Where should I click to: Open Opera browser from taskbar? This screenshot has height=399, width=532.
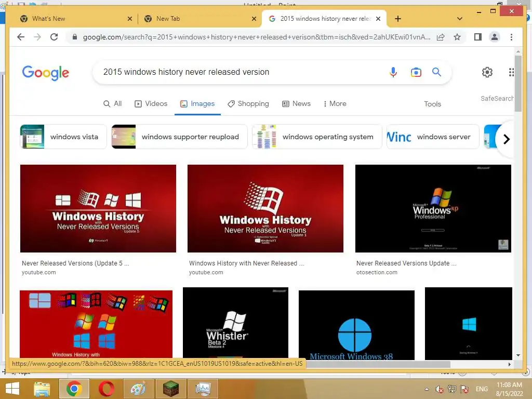click(107, 389)
